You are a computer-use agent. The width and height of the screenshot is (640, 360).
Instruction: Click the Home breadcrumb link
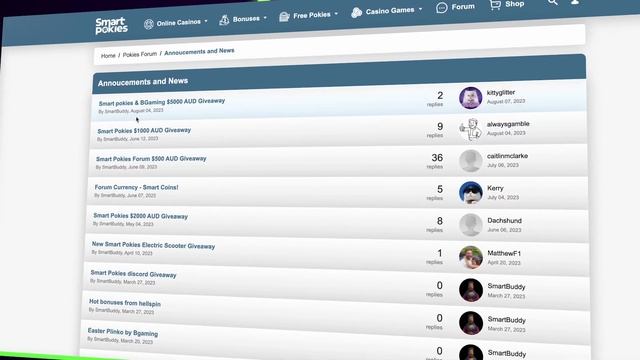(108, 56)
